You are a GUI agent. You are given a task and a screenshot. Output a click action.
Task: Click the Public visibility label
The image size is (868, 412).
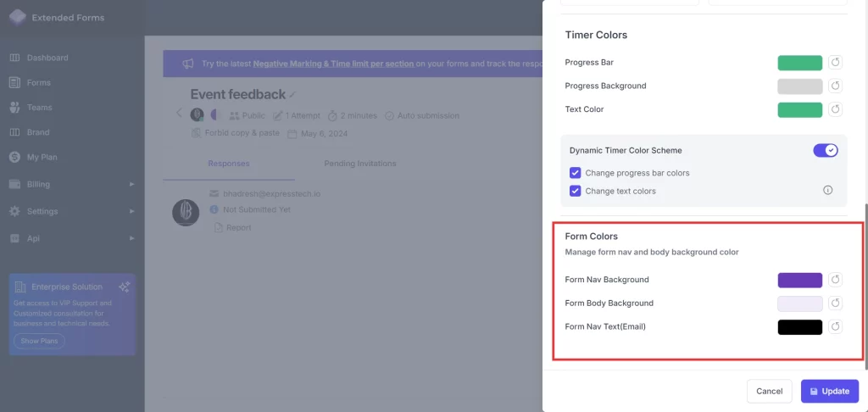(x=253, y=116)
